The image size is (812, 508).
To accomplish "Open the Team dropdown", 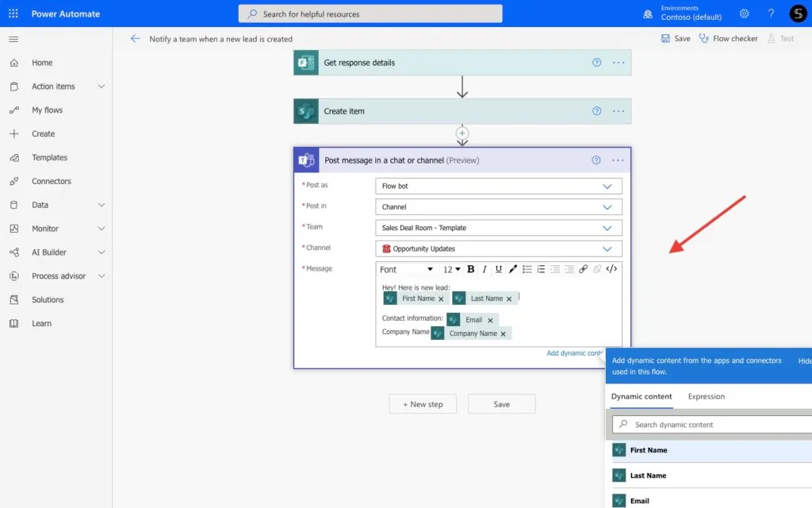I will tap(499, 228).
